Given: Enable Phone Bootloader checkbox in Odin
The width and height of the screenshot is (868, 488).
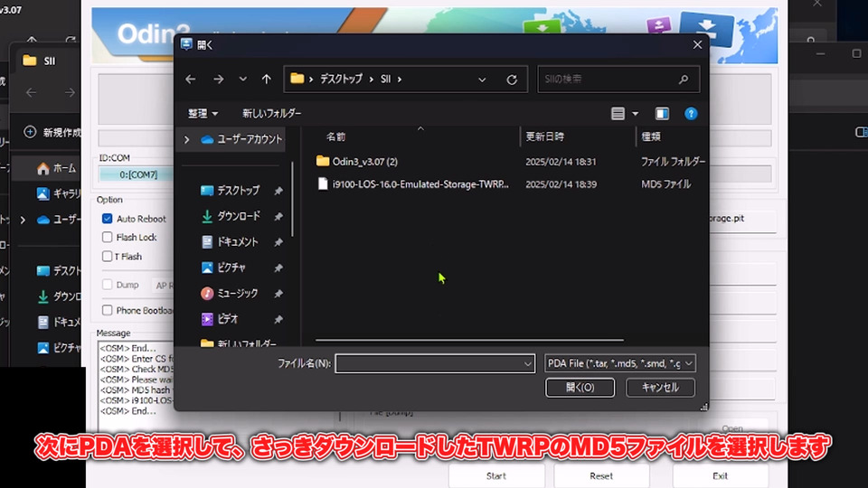Looking at the screenshot, I should [x=108, y=310].
